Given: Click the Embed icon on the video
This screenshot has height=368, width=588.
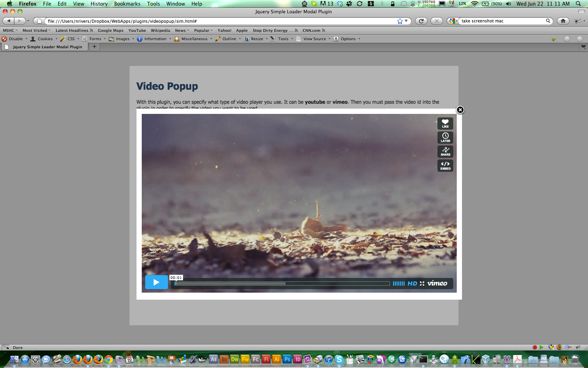Looking at the screenshot, I should (x=445, y=165).
